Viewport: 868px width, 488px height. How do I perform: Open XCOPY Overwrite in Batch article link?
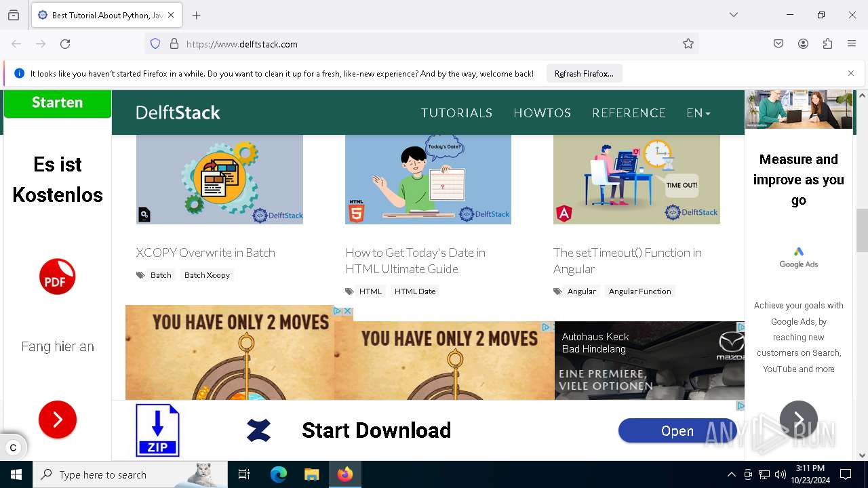pyautogui.click(x=205, y=253)
